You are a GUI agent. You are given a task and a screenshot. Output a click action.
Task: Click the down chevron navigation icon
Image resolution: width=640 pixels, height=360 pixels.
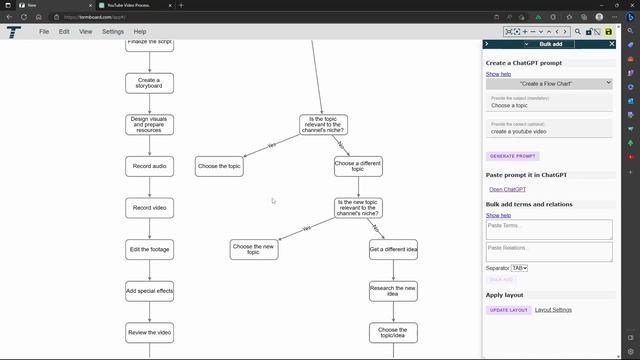tap(541, 31)
